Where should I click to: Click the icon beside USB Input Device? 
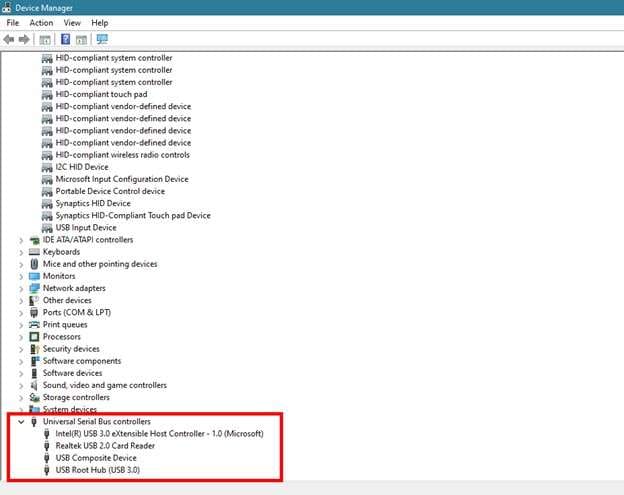tap(47, 228)
